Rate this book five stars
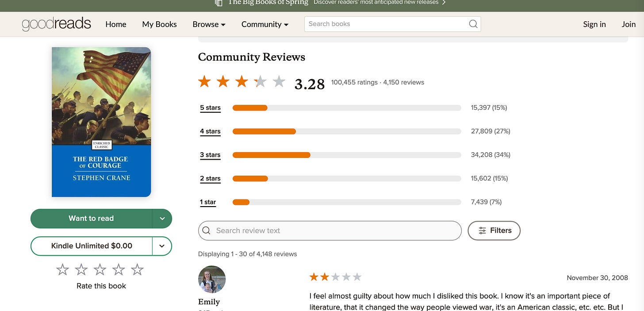 tap(138, 269)
